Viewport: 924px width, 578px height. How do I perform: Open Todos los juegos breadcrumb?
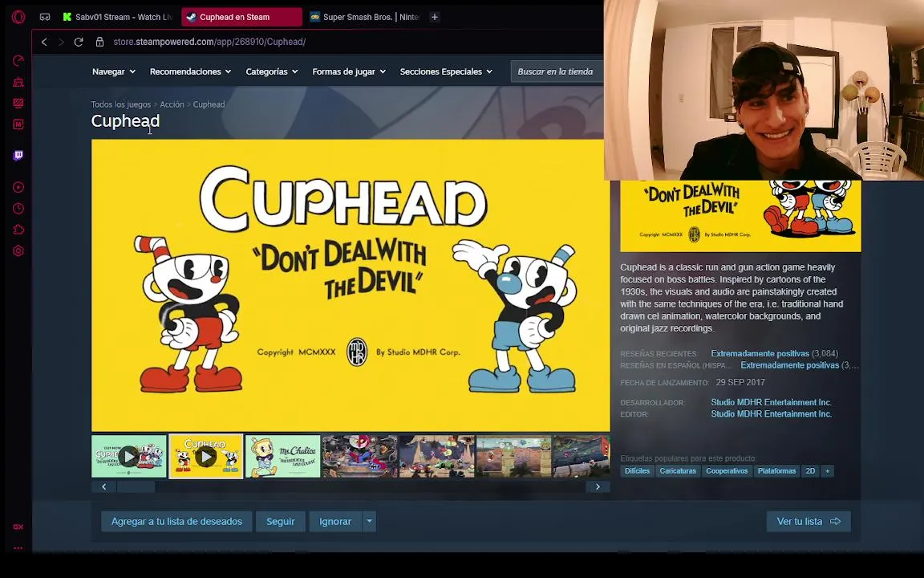point(121,104)
